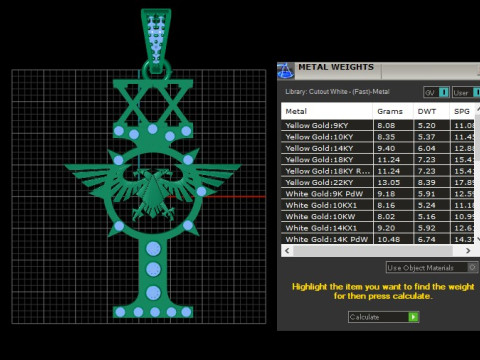This screenshot has height=360, width=480.
Task: Select the XX lettering on the pendant
Action: (153, 105)
